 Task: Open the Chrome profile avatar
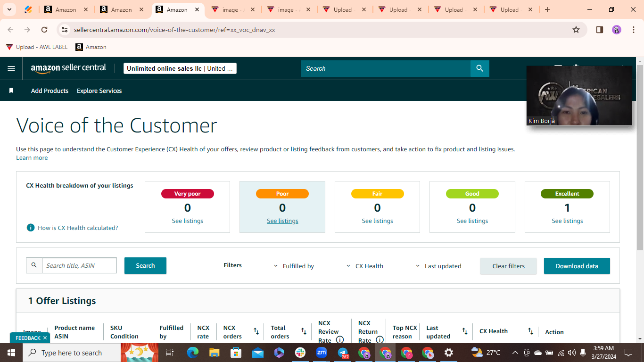(617, 30)
